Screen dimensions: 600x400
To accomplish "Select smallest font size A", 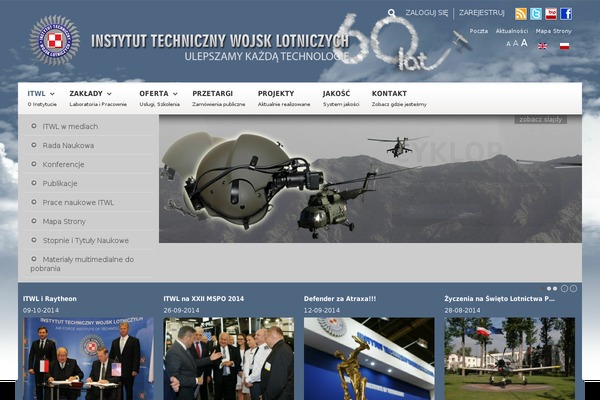I will (x=508, y=44).
